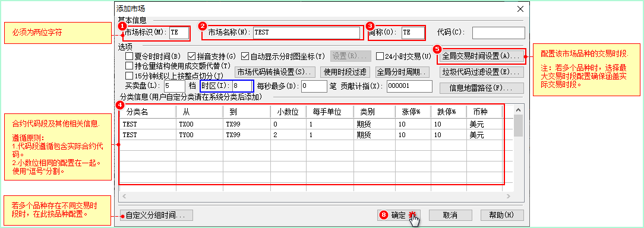Click the 跌停% column header

pyautogui.click(x=449, y=112)
